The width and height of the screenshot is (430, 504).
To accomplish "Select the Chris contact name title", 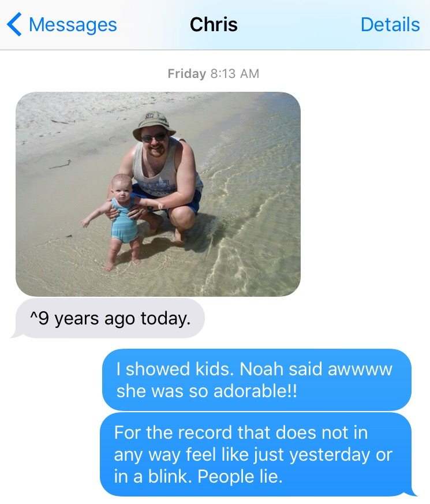I will [x=214, y=24].
